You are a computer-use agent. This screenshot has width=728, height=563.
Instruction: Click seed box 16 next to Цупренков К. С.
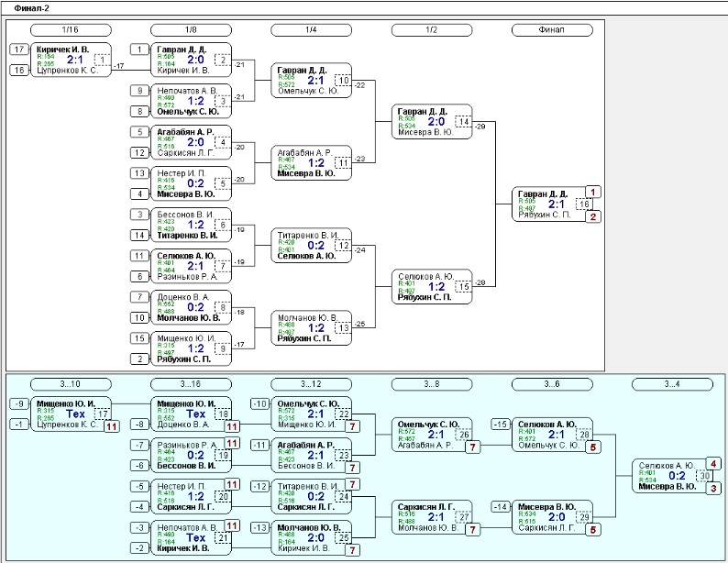(19, 70)
